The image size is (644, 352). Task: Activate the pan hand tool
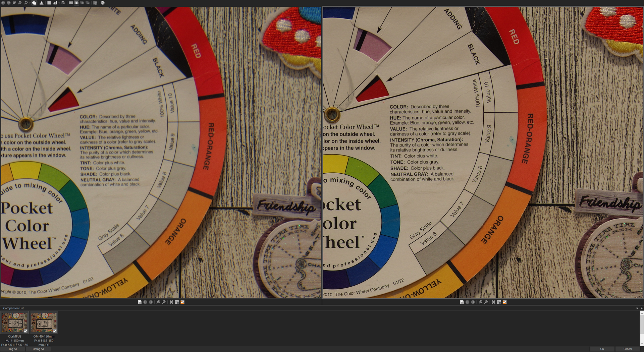coord(34,3)
